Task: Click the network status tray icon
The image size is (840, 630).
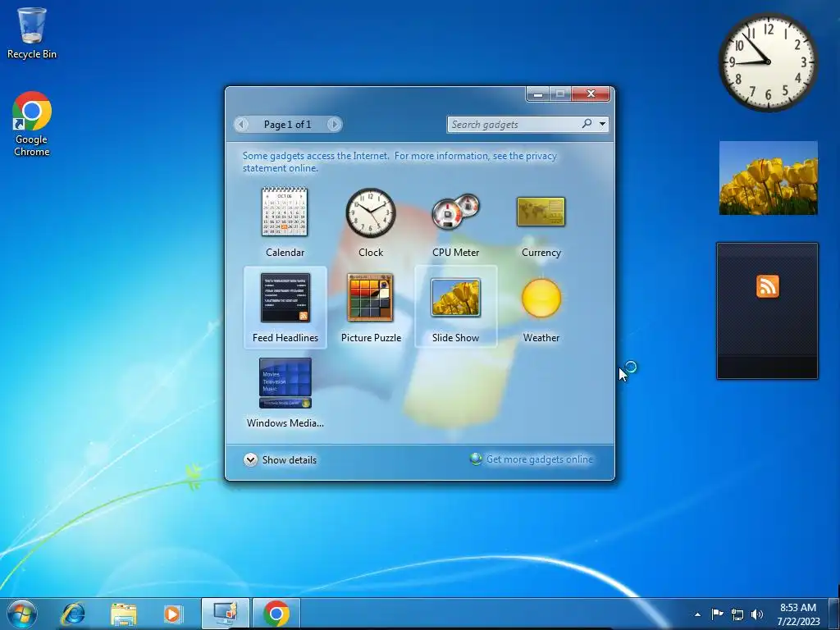Action: [x=737, y=614]
